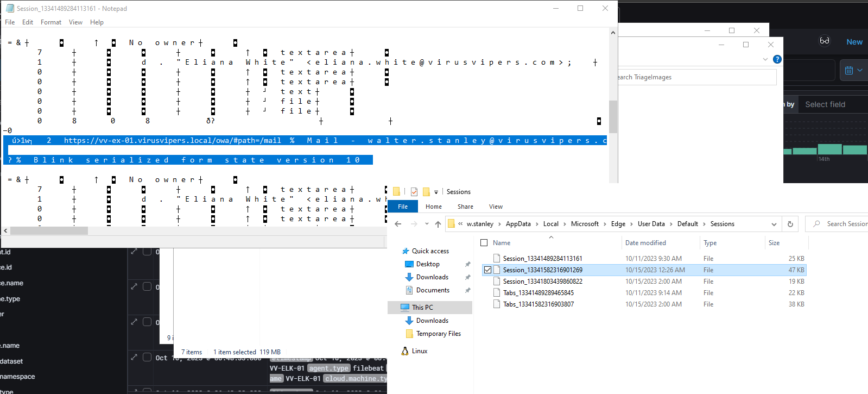Click the Back arrow in Sessions explorer
Image resolution: width=868 pixels, height=394 pixels.
(398, 224)
